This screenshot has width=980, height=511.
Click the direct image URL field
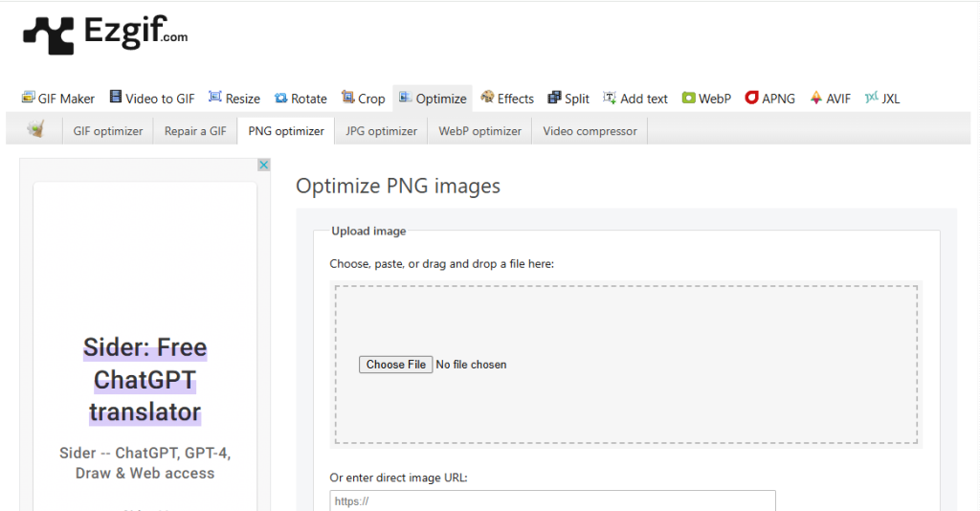click(x=552, y=500)
